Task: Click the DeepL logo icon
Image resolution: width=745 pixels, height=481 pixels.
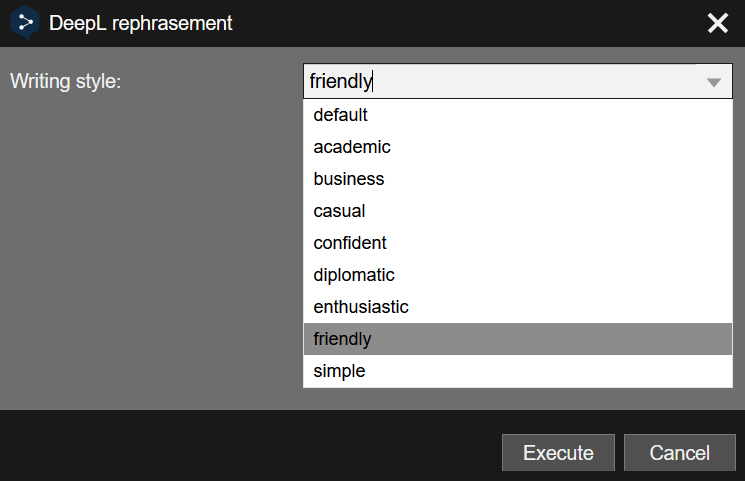Action: click(25, 22)
